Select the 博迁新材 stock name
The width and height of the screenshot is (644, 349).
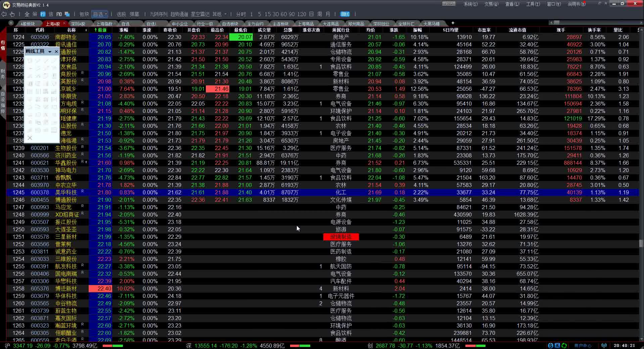[66, 288]
